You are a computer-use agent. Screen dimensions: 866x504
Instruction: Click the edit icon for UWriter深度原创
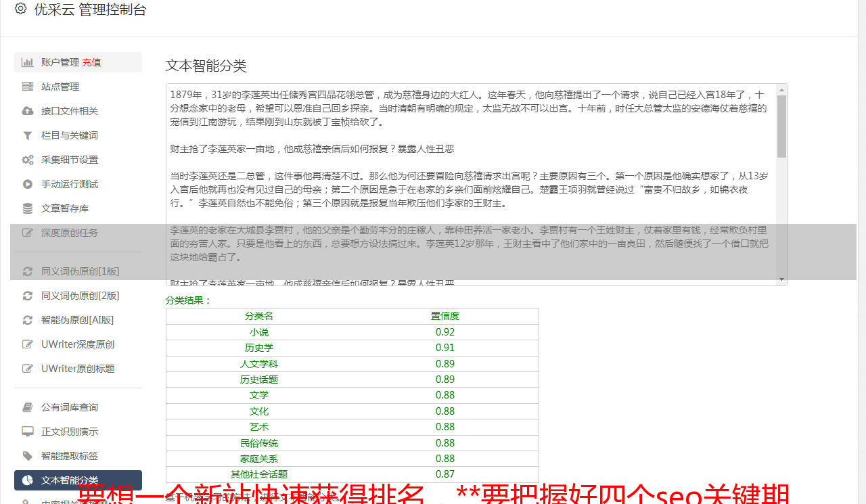[x=28, y=344]
